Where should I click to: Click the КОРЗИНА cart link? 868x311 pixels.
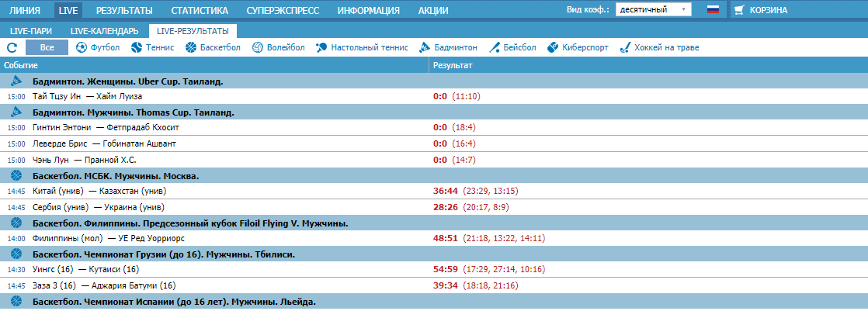(769, 10)
